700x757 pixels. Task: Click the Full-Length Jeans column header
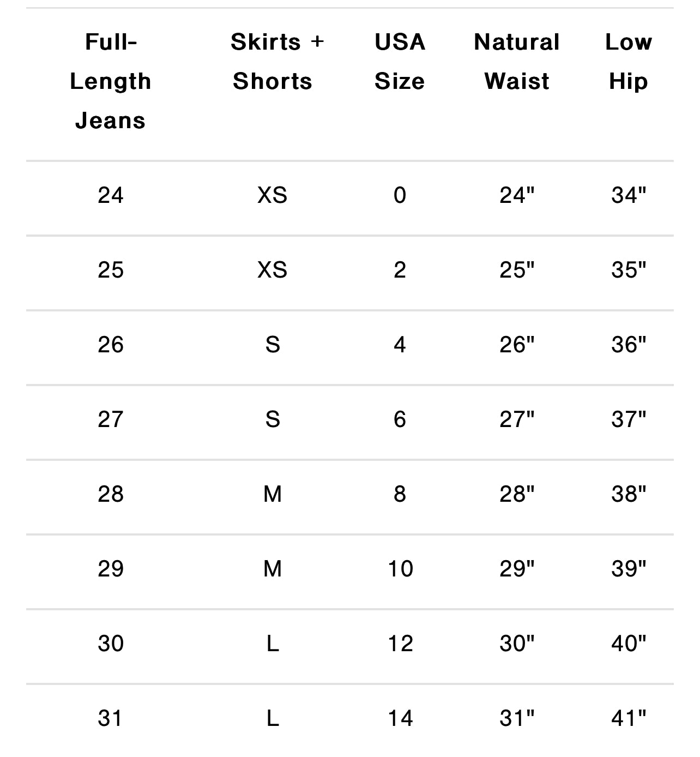(110, 81)
